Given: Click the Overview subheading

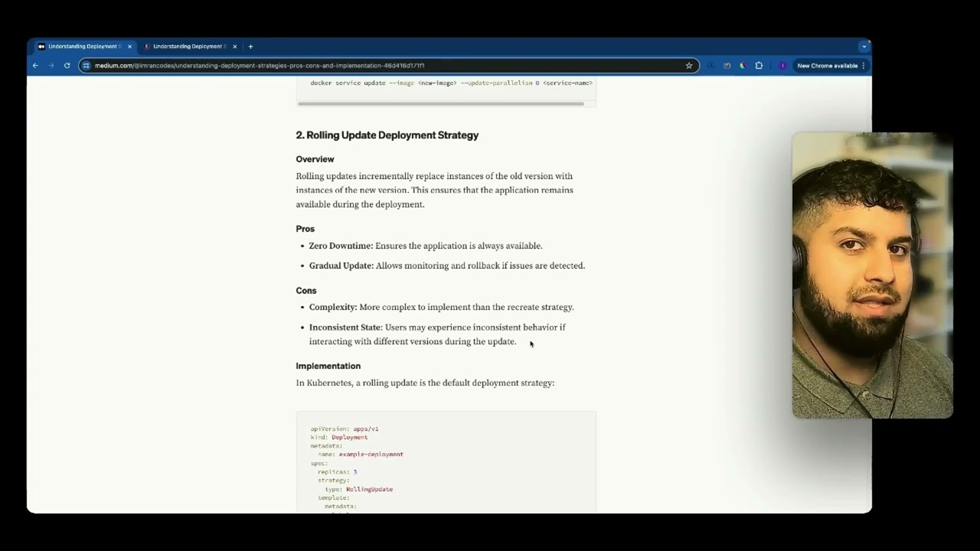Looking at the screenshot, I should click(x=315, y=159).
